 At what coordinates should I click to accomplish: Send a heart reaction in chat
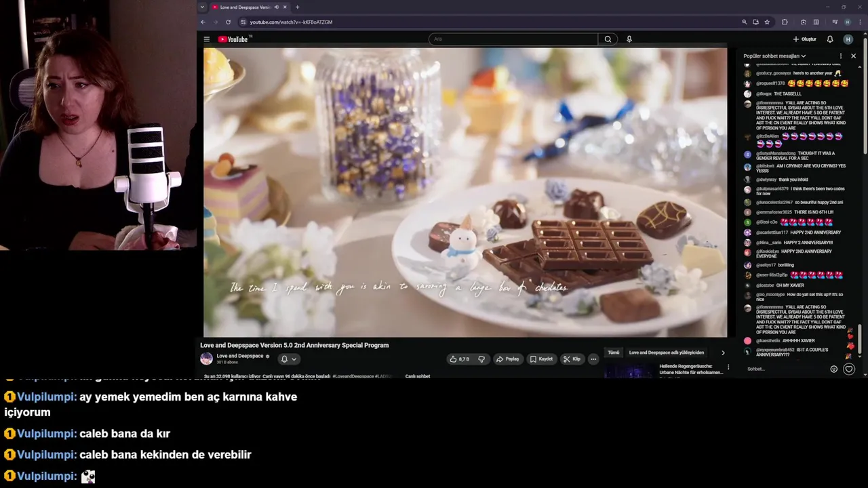coord(849,369)
